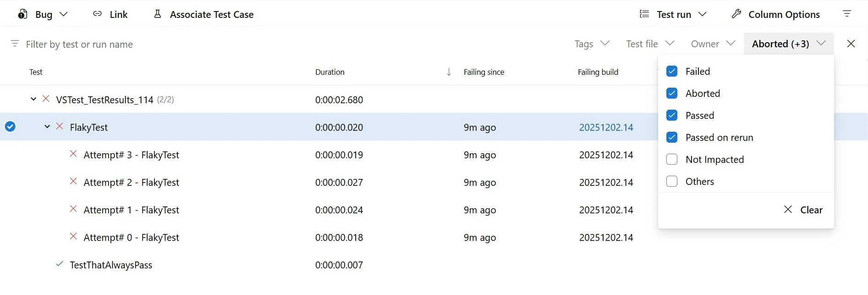Viewport: 868px width, 295px height.
Task: Uncheck the Failed outcome checkbox
Action: 672,72
